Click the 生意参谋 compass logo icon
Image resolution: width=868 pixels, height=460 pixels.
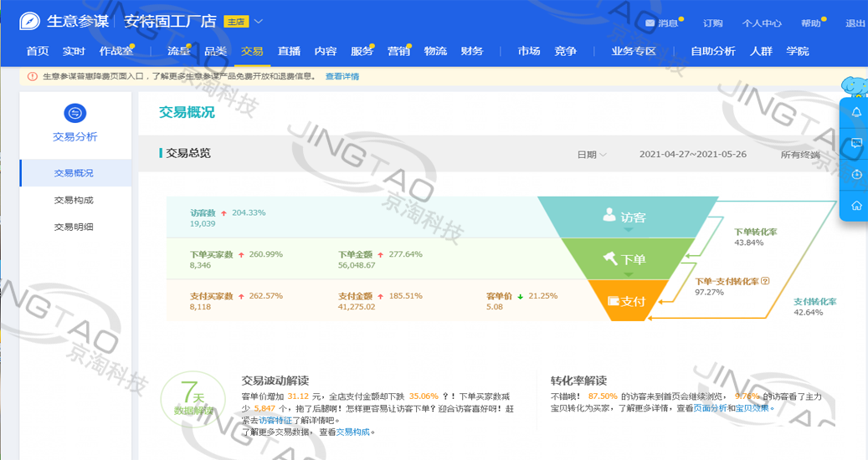tap(30, 22)
